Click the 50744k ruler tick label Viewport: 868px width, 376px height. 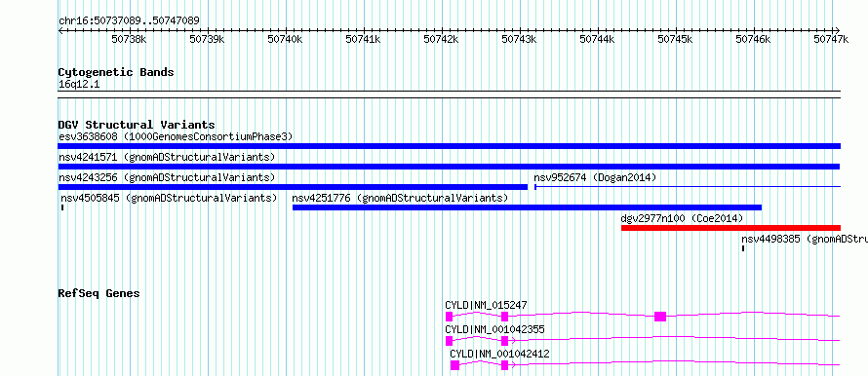[597, 39]
